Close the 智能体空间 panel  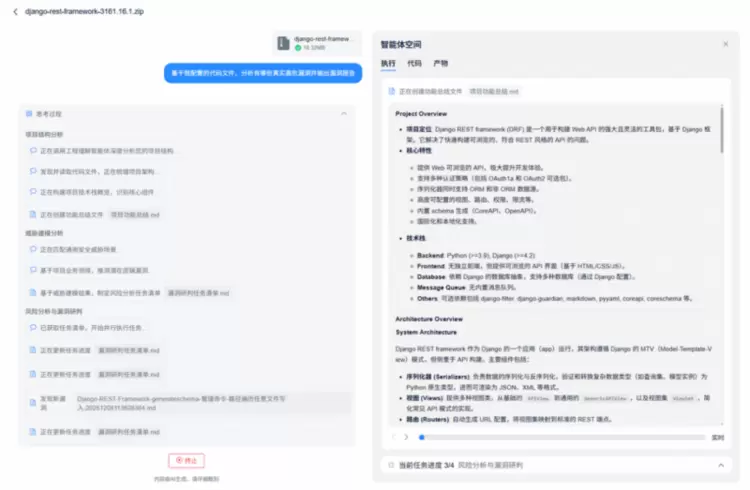click(x=726, y=44)
